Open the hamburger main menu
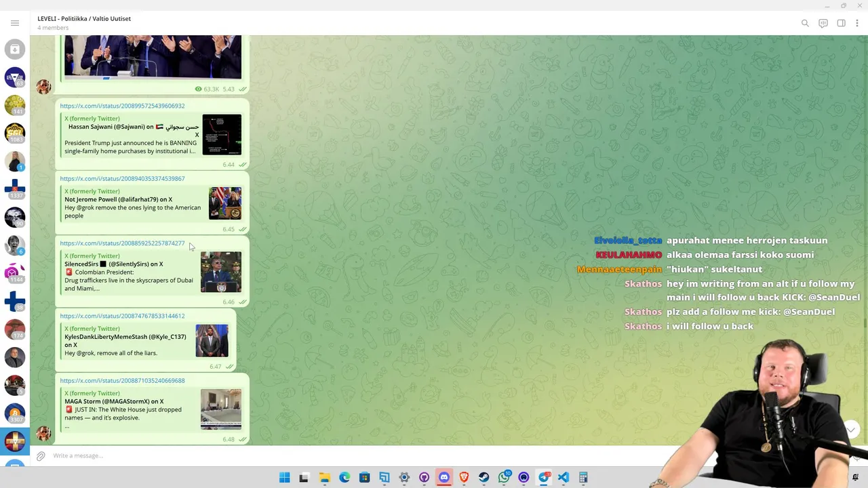Screen dimensions: 868x488 tap(15, 23)
